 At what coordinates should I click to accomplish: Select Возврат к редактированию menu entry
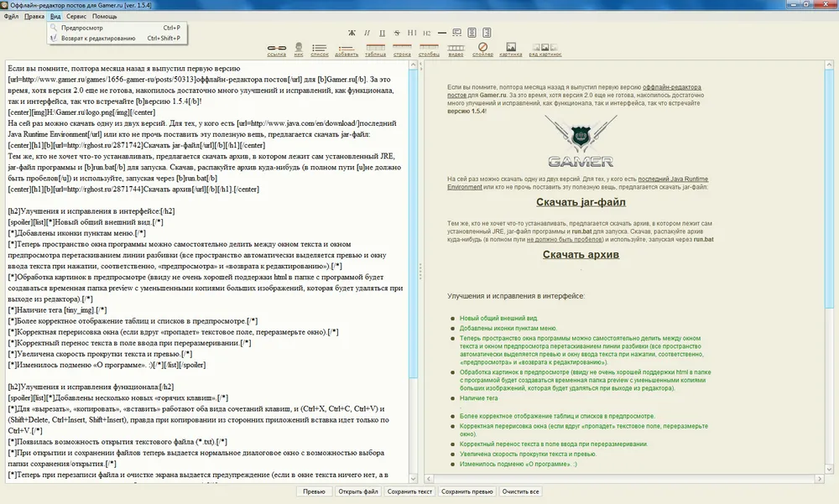click(x=97, y=38)
